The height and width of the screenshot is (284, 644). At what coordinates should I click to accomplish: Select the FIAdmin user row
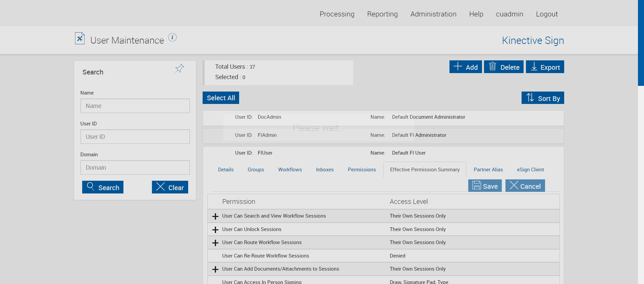[383, 136]
